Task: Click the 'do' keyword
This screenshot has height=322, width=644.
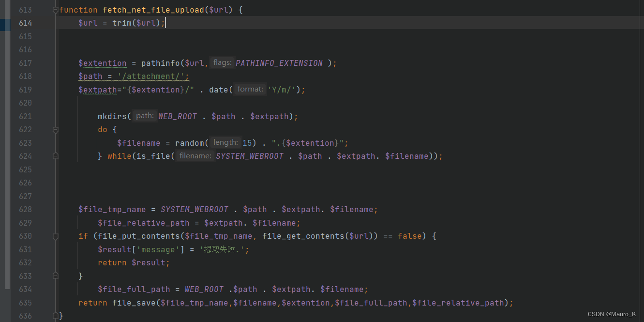Action: (x=103, y=129)
